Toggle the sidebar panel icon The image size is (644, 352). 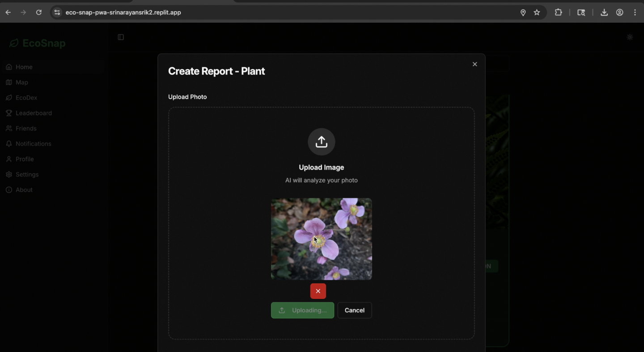pos(121,37)
